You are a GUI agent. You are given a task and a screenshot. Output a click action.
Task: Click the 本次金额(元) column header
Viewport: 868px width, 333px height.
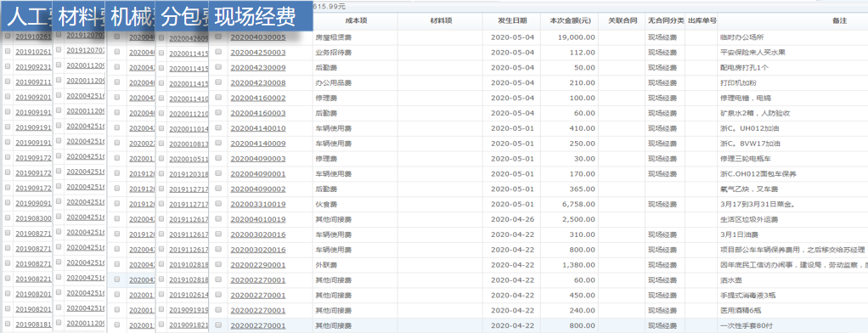pos(570,20)
